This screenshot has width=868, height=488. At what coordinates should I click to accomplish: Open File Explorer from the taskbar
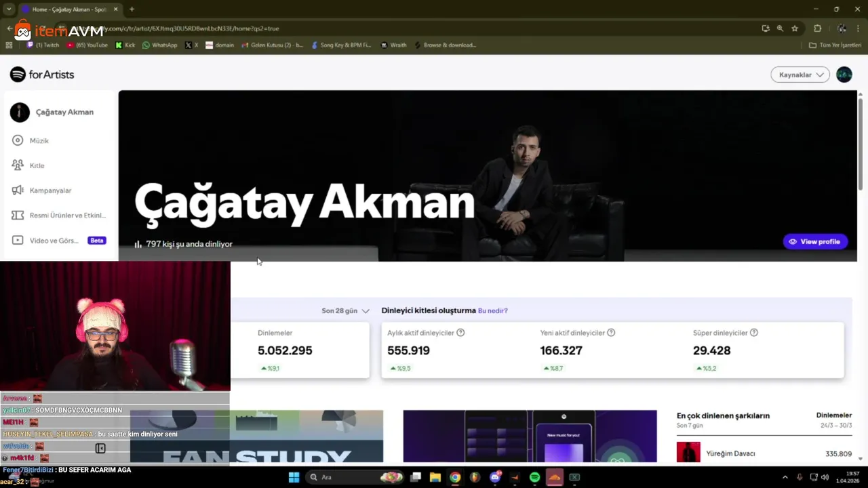pos(435,477)
